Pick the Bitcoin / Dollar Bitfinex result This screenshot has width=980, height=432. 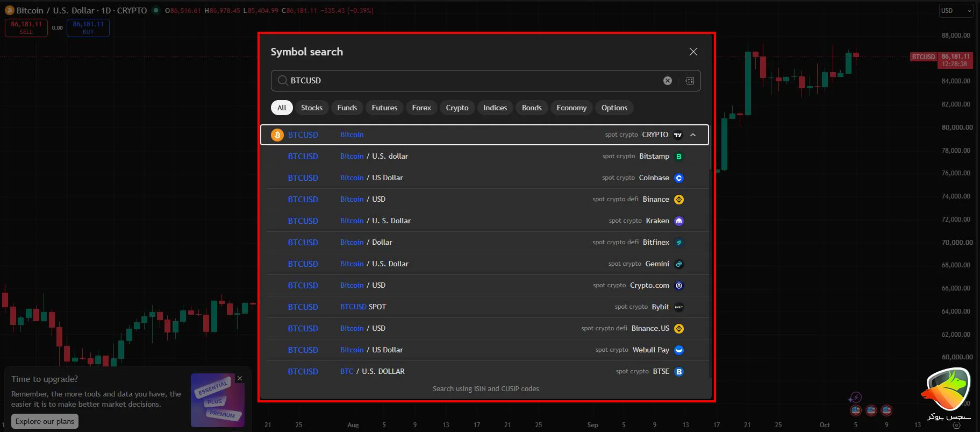point(485,243)
